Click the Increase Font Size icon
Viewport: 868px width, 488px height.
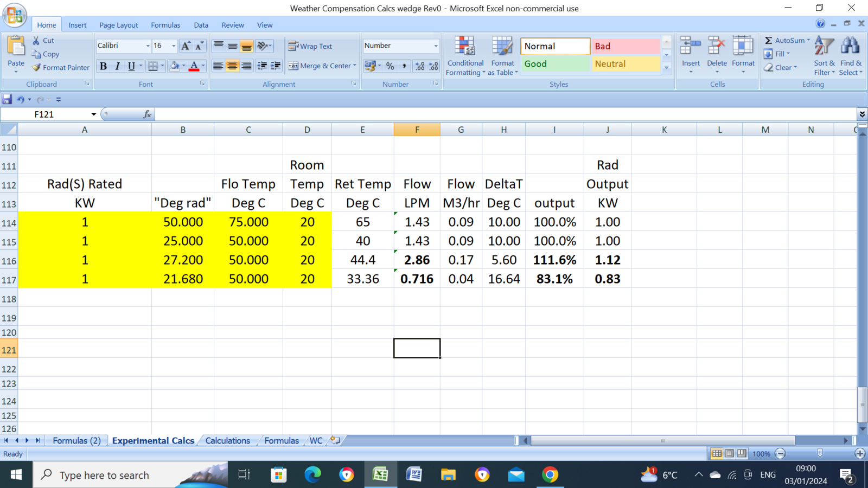point(186,46)
